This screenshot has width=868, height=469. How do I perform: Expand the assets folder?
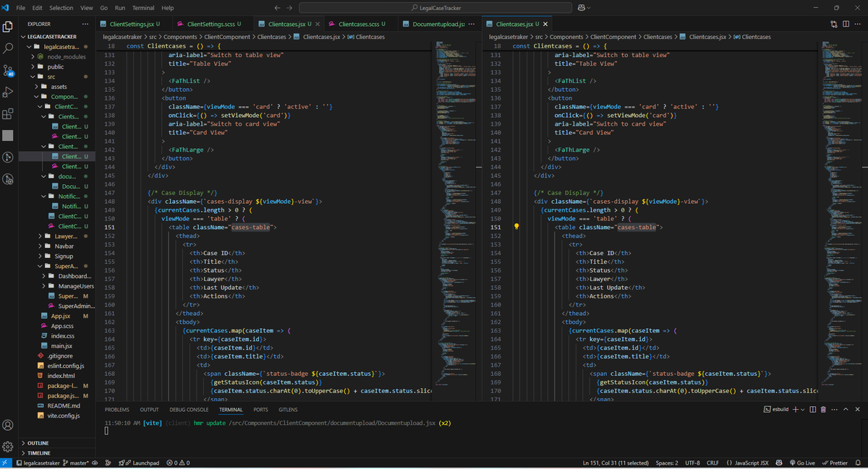[x=59, y=86]
